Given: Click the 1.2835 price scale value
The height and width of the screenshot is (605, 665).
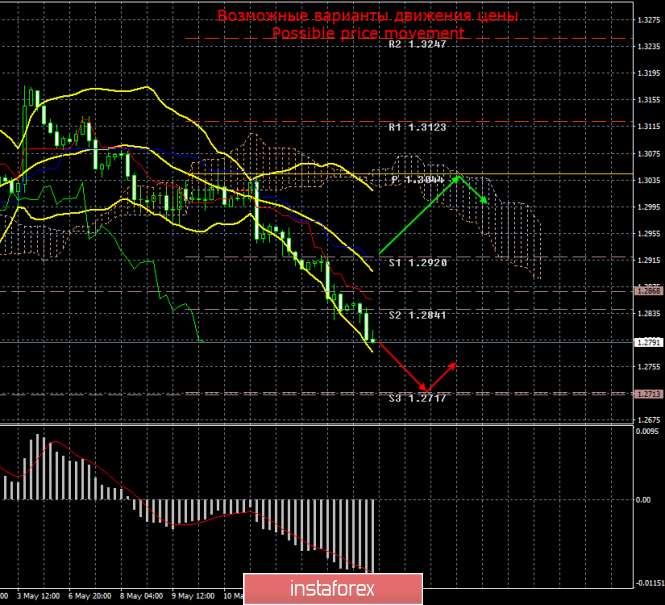Looking at the screenshot, I should point(649,313).
